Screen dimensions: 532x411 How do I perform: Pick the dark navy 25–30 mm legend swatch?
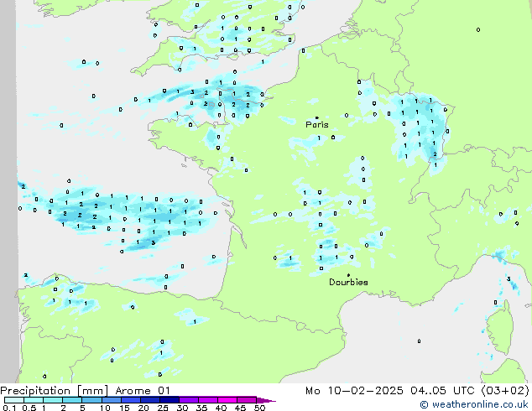[x=170, y=400]
